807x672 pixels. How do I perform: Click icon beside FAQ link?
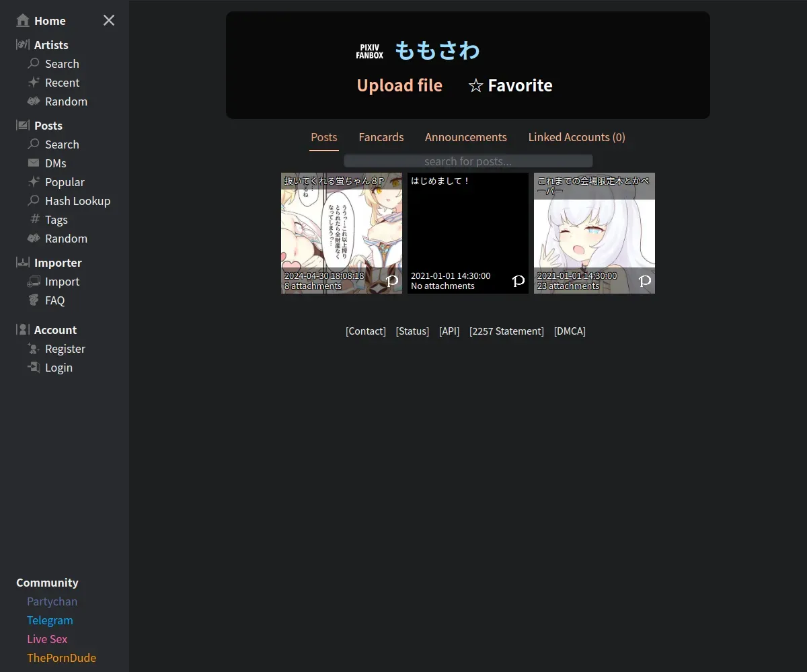pyautogui.click(x=34, y=300)
